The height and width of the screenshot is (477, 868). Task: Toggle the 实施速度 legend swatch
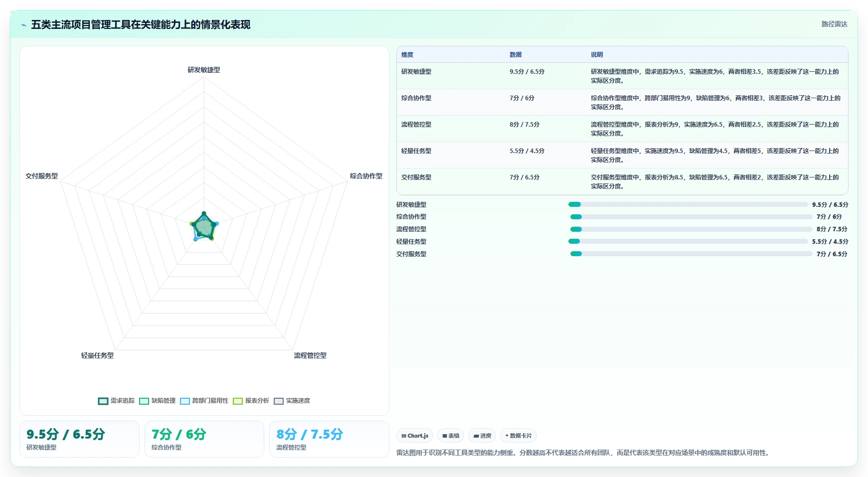click(279, 401)
